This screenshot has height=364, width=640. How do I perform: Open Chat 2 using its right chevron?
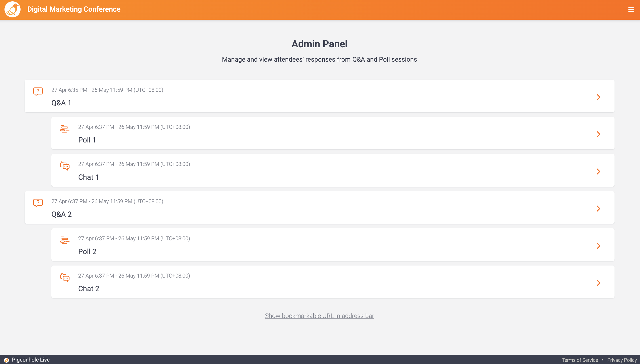[x=598, y=283]
